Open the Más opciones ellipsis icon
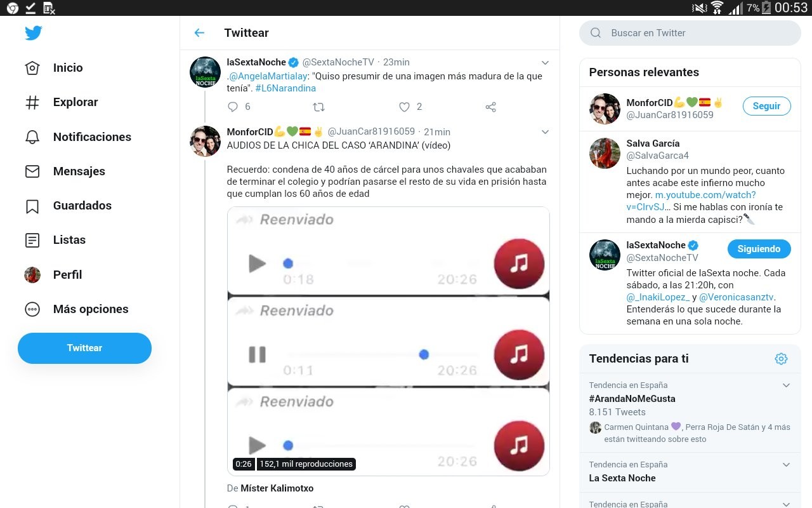 click(32, 309)
